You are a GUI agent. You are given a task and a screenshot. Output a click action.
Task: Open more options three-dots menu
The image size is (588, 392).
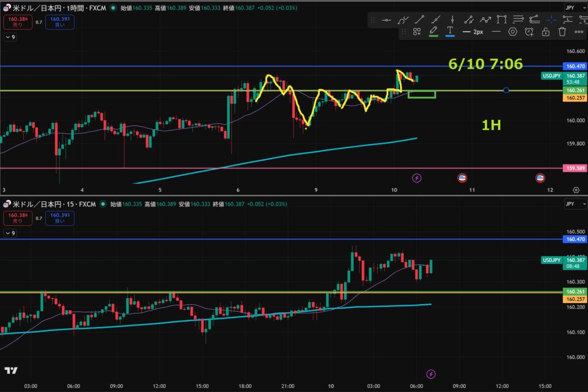579,32
